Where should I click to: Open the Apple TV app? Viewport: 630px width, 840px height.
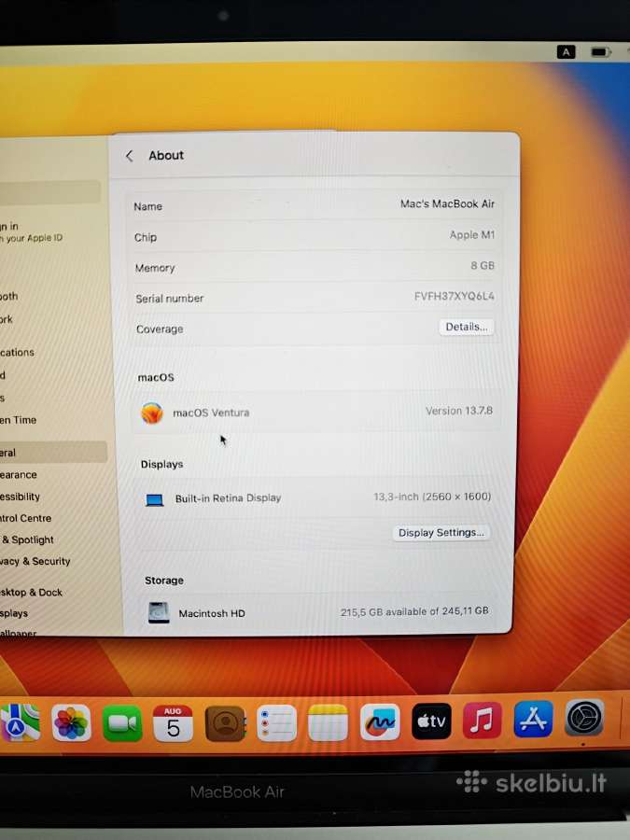[431, 721]
